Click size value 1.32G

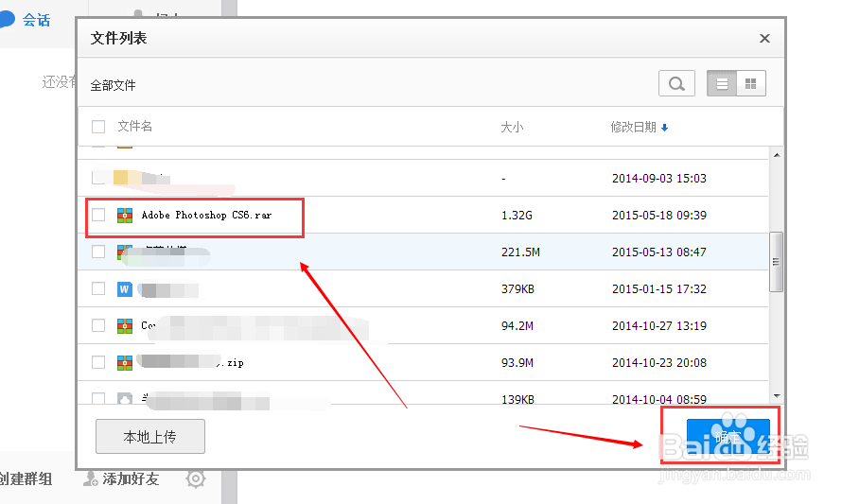(517, 216)
